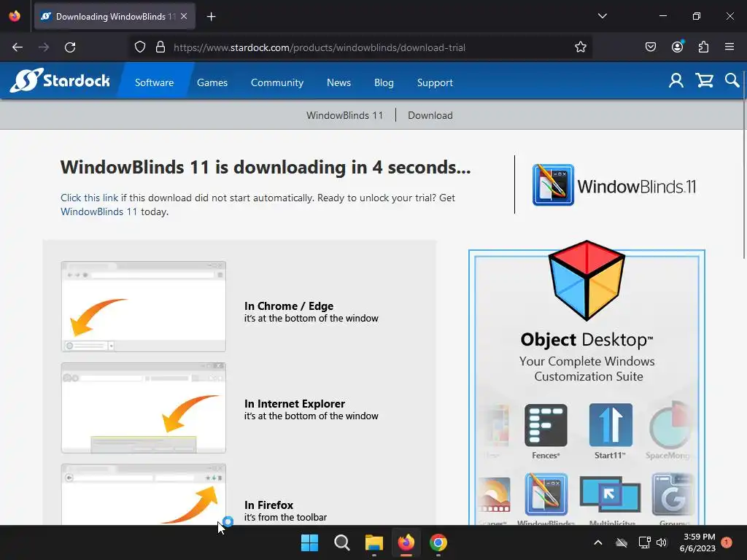Screen dimensions: 747x560
Task: Open the Stardock user account icon
Action: 676,80
